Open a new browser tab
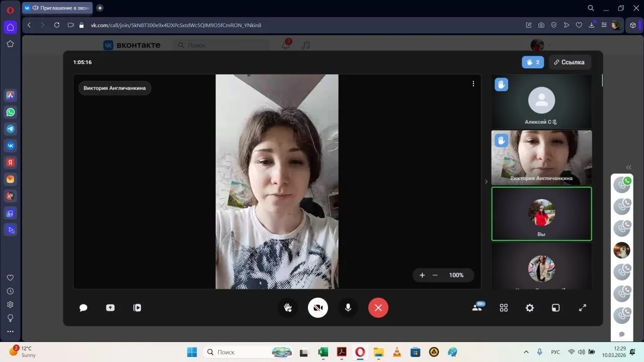 coord(100,8)
